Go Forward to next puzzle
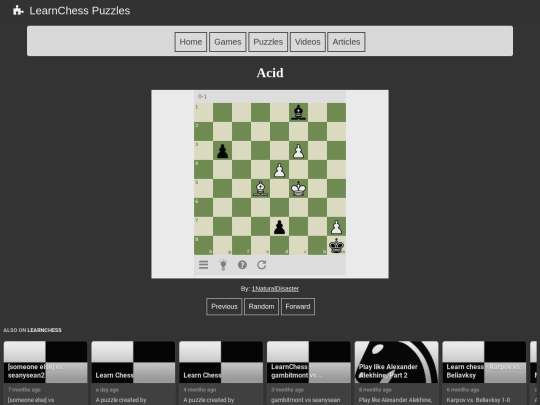The image size is (540, 405). 298,307
